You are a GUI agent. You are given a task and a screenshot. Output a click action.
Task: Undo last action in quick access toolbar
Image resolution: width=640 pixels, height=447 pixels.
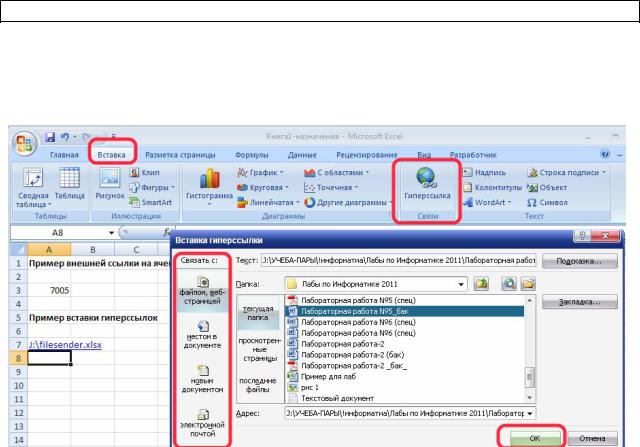click(64, 137)
